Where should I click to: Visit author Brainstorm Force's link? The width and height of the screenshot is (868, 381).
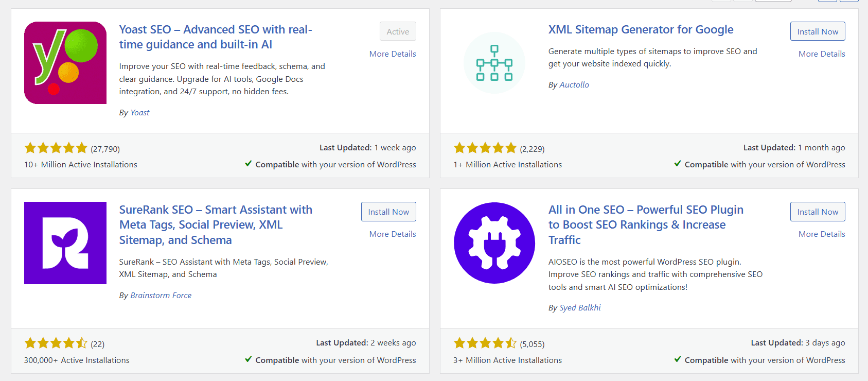pos(161,295)
